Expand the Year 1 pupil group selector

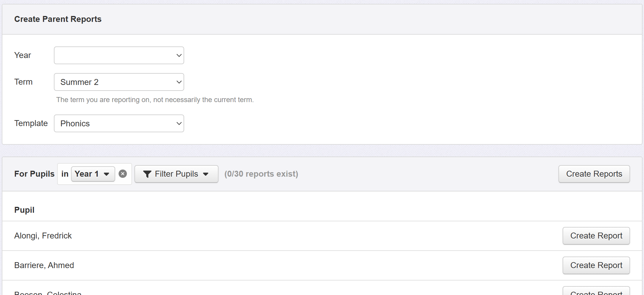point(93,174)
